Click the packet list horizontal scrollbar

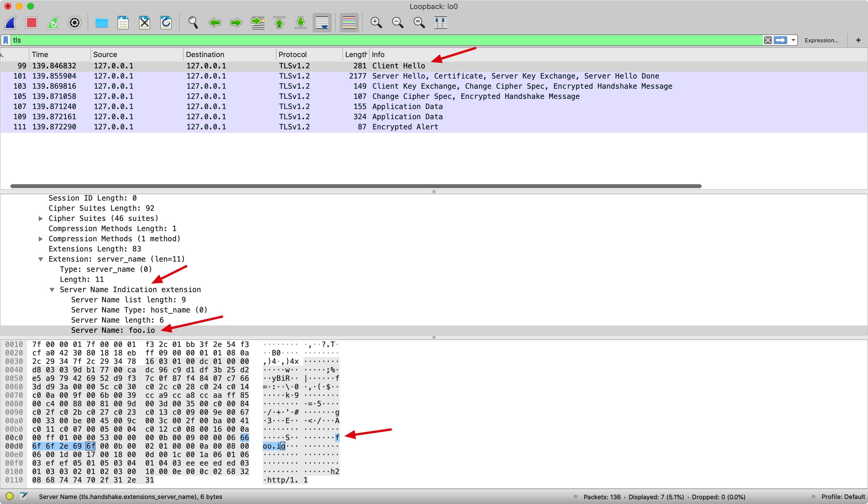[355, 186]
